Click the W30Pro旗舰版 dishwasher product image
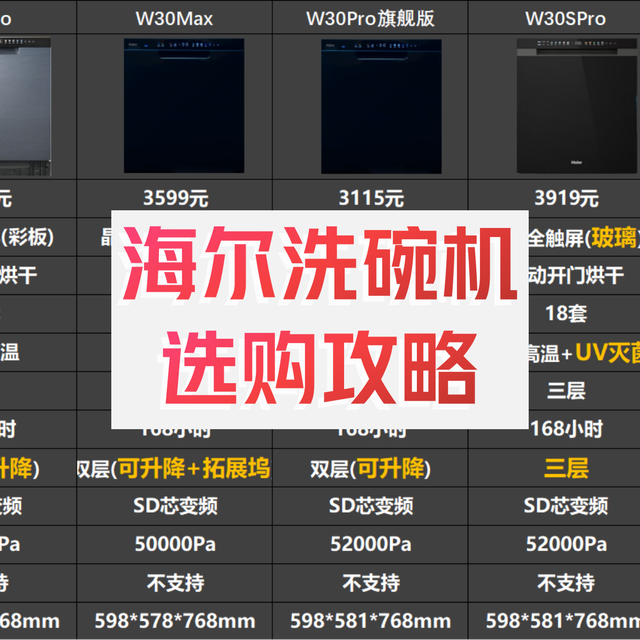 pyautogui.click(x=372, y=105)
